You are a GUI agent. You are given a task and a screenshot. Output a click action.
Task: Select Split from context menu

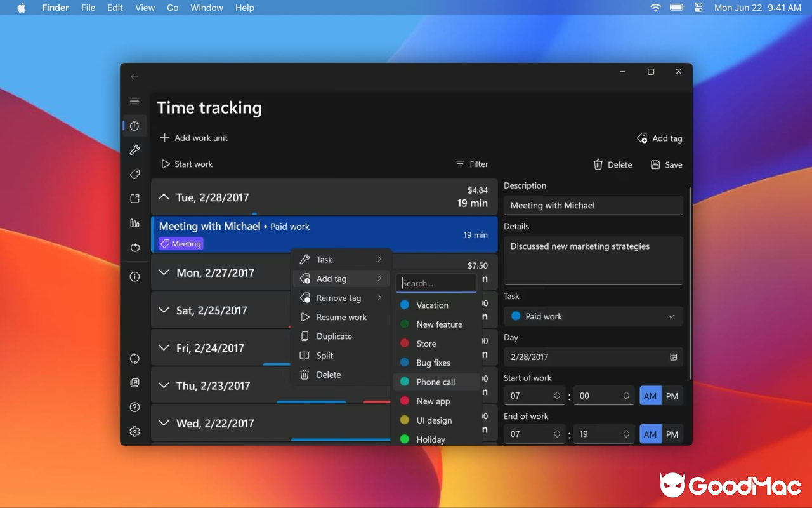[341, 356]
